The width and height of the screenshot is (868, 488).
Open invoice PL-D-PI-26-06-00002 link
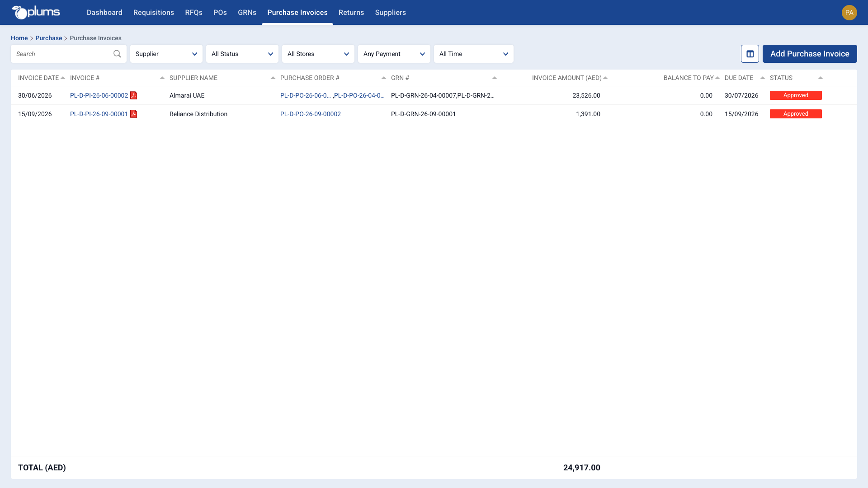tap(99, 95)
